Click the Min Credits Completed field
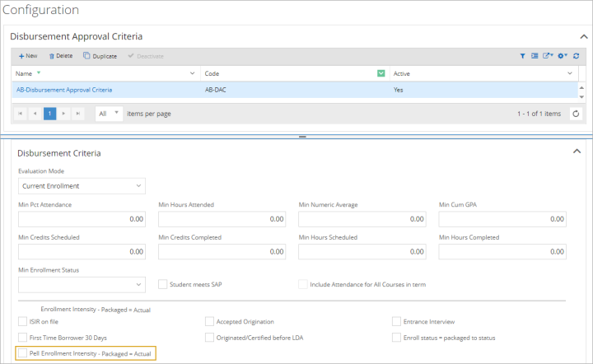This screenshot has width=593, height=364. pos(222,252)
